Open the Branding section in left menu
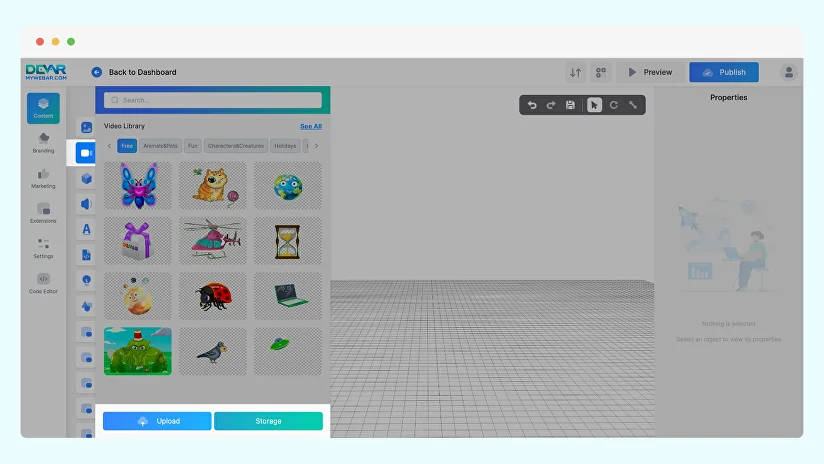The image size is (824, 464). point(43,143)
